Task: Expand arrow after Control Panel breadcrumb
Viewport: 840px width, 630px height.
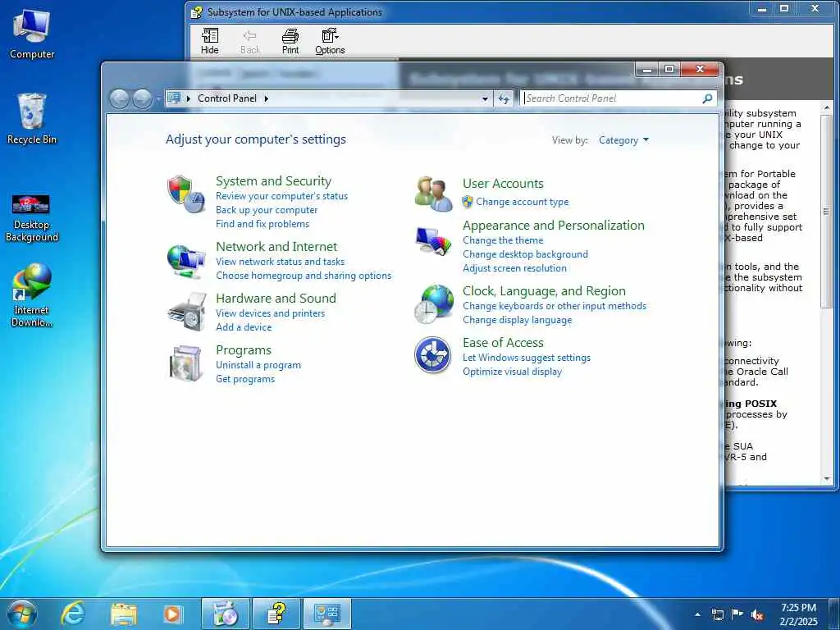Action: click(x=267, y=98)
